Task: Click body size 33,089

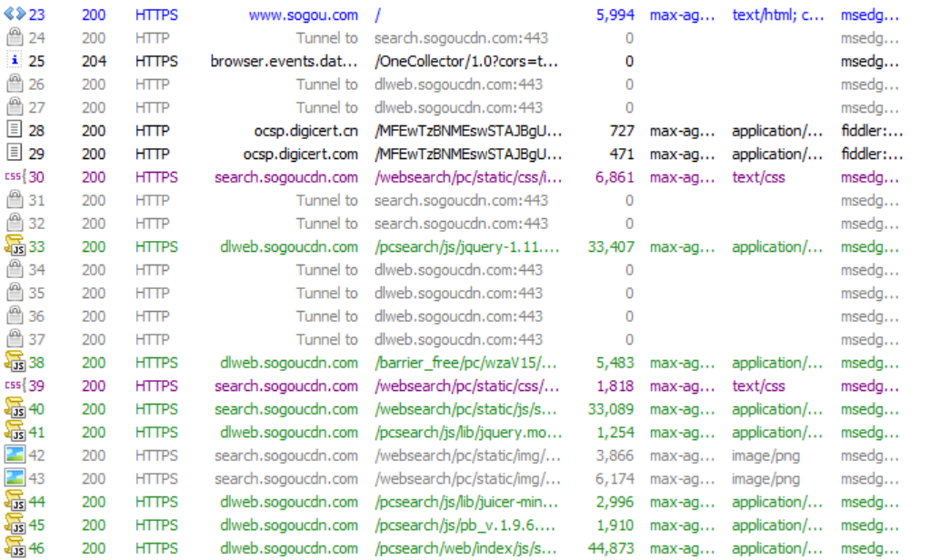Action: [x=611, y=409]
